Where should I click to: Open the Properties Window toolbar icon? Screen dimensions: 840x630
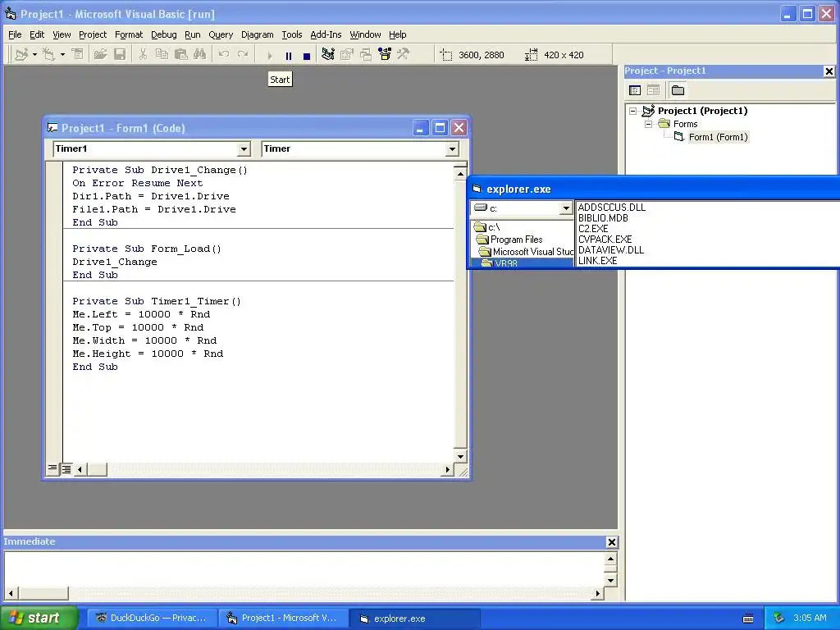coord(347,55)
